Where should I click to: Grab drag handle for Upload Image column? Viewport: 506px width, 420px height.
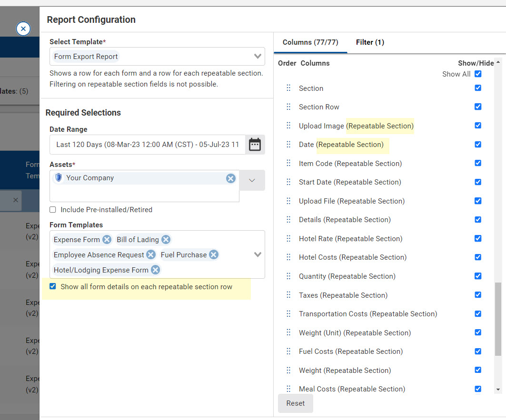(288, 126)
